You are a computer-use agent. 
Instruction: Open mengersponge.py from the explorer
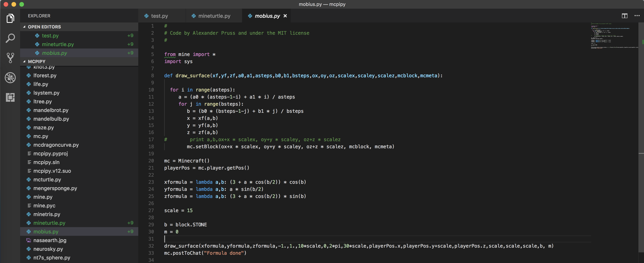tap(55, 188)
